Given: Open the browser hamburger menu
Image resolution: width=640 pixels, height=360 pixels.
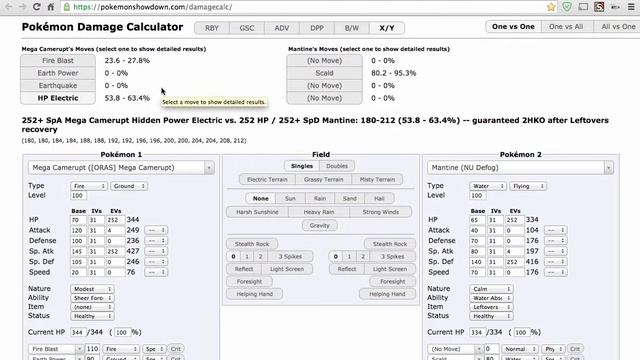Looking at the screenshot, I should 631,7.
